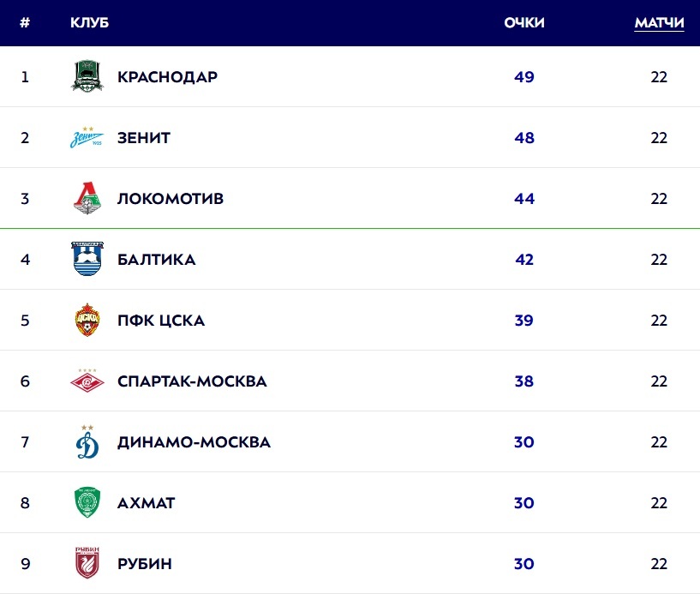Viewport: 700px width, 594px height.
Task: Select the ЛОКОМОТИВ club name
Action: [171, 199]
